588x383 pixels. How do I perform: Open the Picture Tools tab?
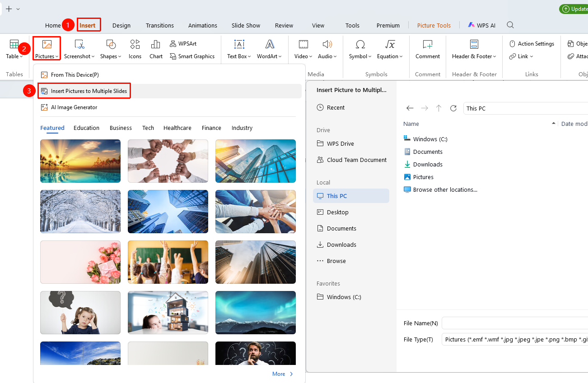434,25
